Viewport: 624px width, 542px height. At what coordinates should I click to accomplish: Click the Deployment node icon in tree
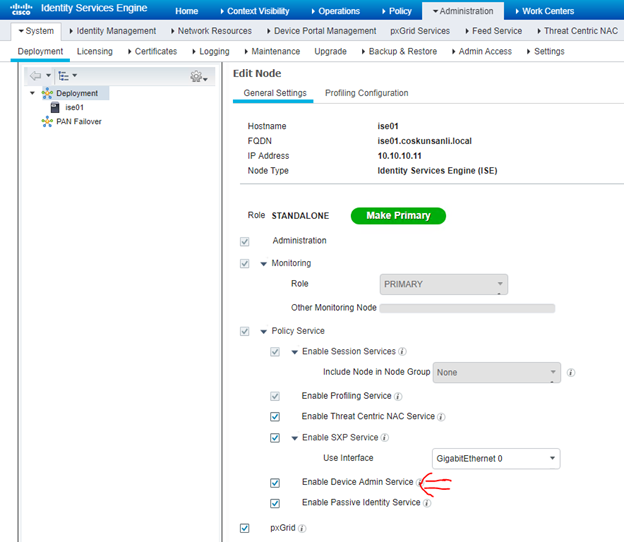pos(47,94)
